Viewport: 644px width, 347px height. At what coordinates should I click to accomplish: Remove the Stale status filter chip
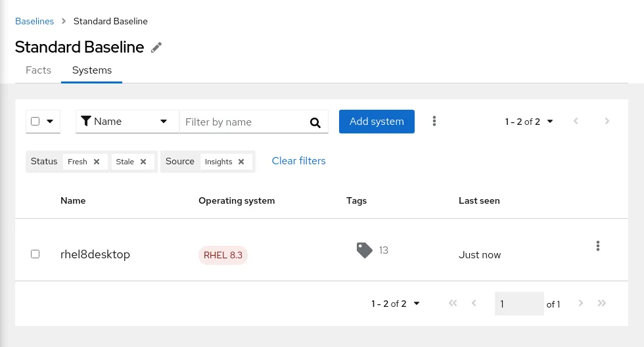[143, 162]
